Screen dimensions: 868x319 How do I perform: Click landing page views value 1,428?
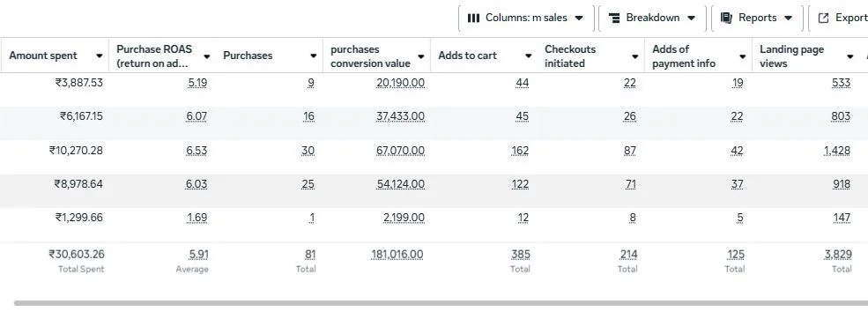pyautogui.click(x=836, y=150)
